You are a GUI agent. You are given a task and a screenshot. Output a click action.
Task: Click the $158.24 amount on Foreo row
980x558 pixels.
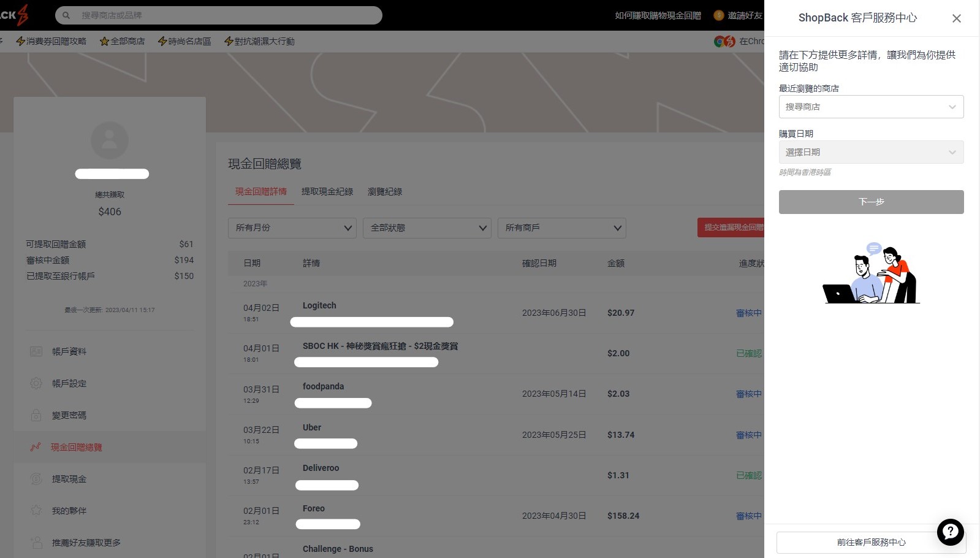tap(623, 516)
